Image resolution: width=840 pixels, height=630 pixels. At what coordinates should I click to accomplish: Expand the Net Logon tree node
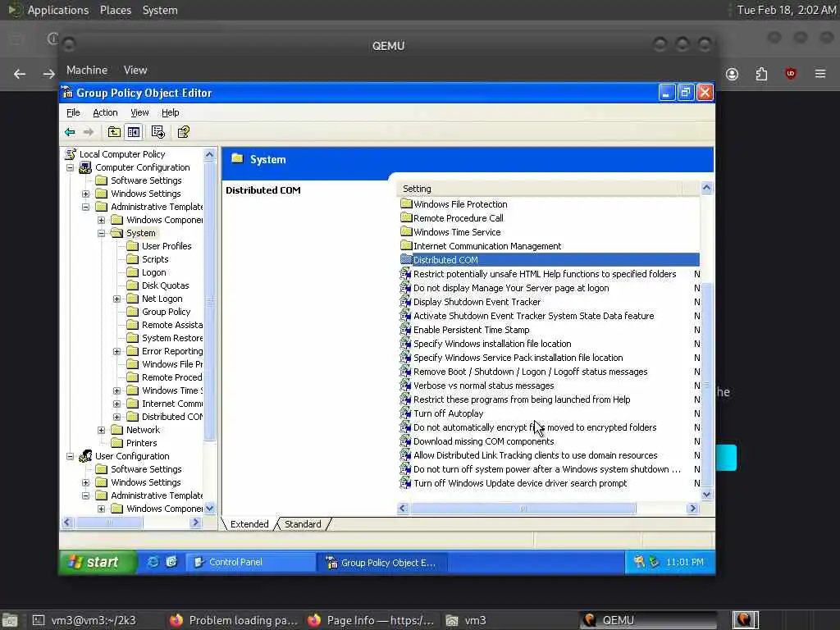(116, 299)
